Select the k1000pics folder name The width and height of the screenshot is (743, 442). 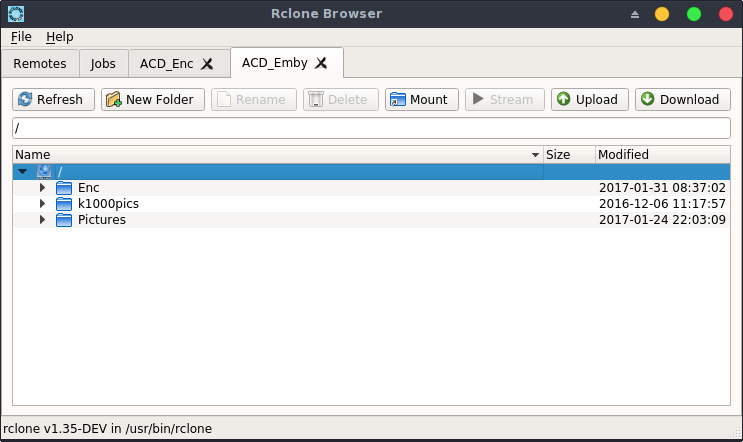click(x=109, y=204)
